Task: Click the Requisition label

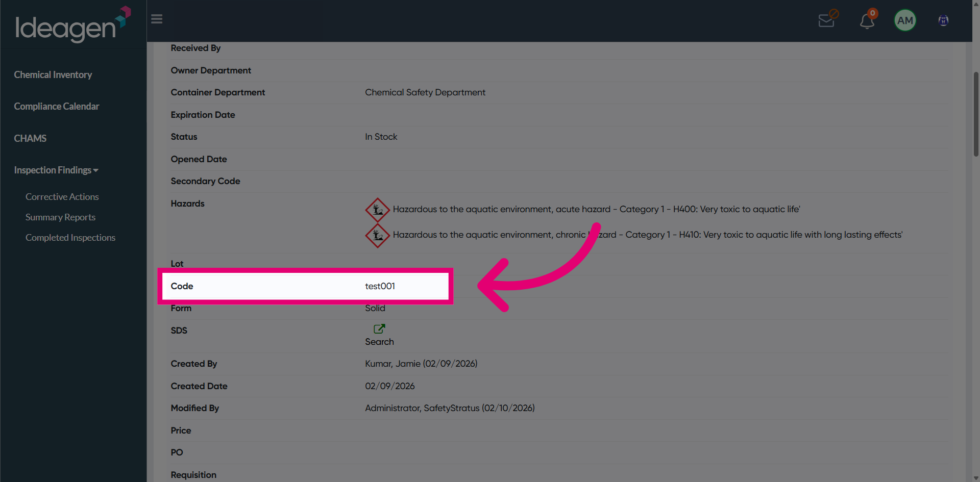Action: (193, 475)
